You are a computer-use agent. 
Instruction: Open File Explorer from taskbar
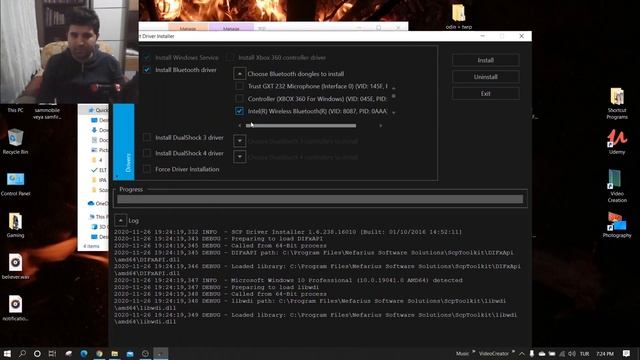coord(115,353)
